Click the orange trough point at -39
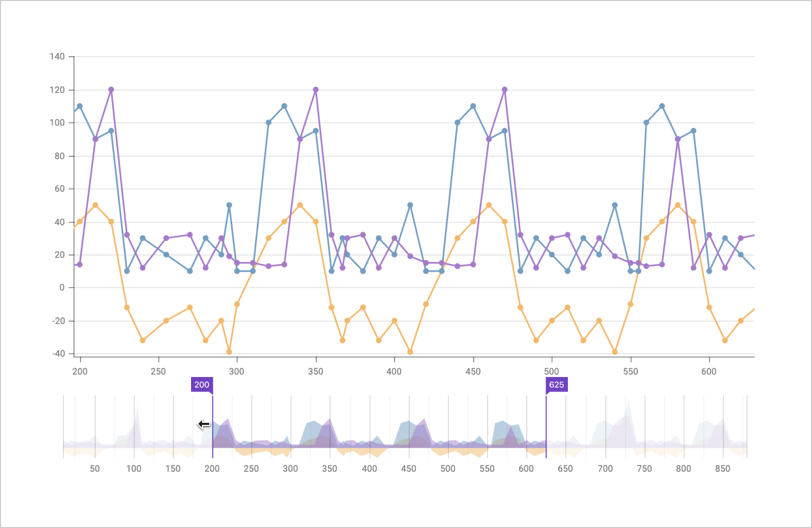Viewport: 812px width, 528px height. pyautogui.click(x=228, y=351)
